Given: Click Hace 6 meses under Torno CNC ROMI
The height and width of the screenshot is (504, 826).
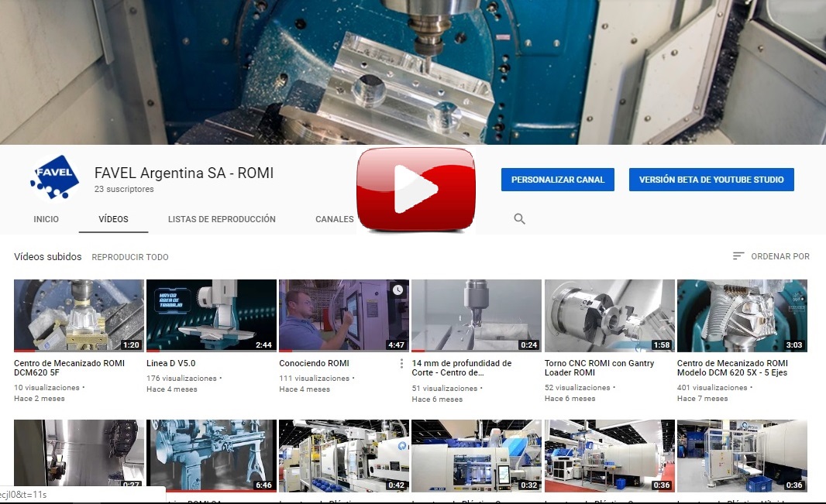Looking at the screenshot, I should 570,399.
